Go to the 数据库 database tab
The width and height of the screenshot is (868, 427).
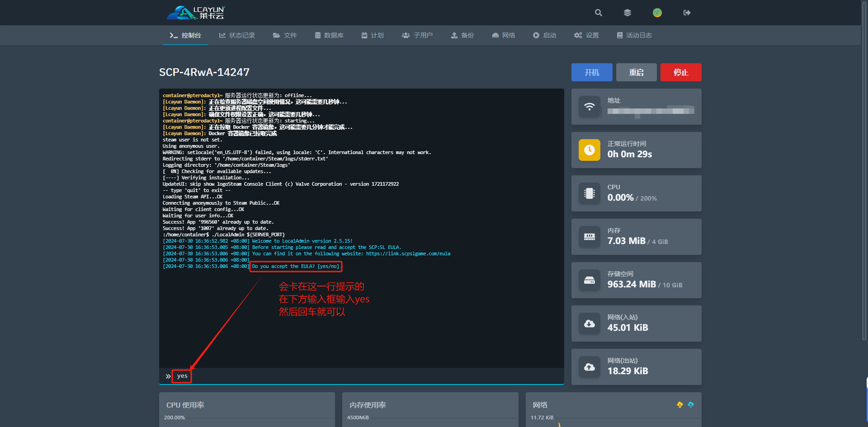pos(329,35)
